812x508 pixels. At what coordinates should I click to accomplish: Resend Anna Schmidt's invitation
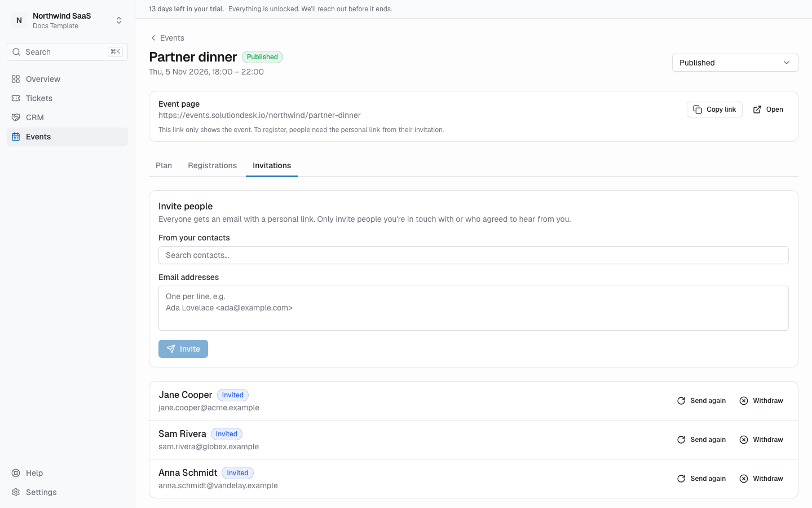(x=701, y=479)
